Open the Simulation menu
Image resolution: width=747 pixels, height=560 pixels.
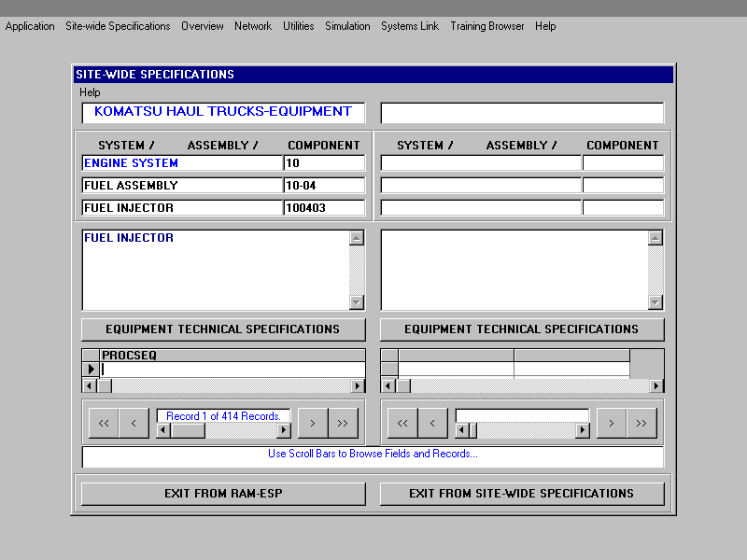347,26
